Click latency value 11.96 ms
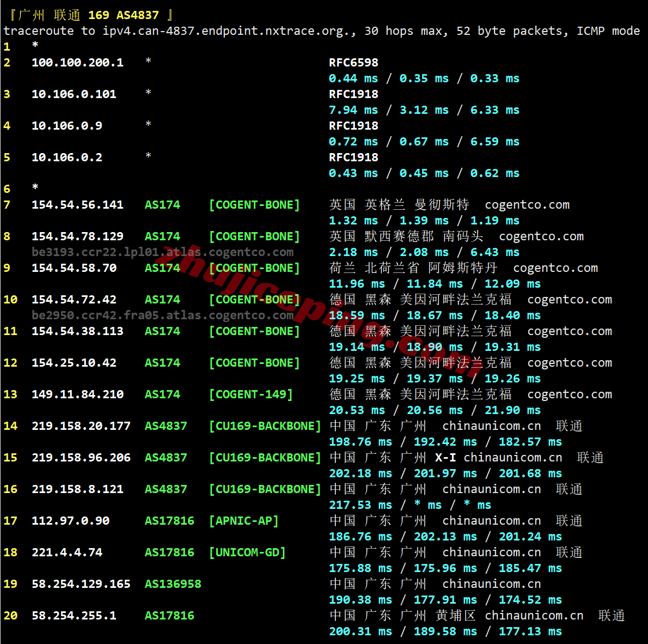This screenshot has height=644, width=648. tap(357, 284)
